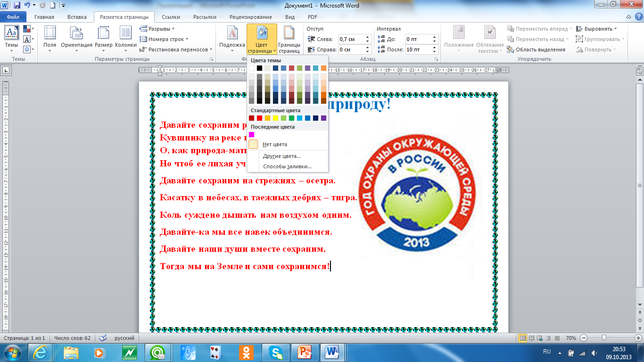This screenshot has width=644, height=362.
Task: Click the tab stop selector left of ruler
Action: pos(6,70)
